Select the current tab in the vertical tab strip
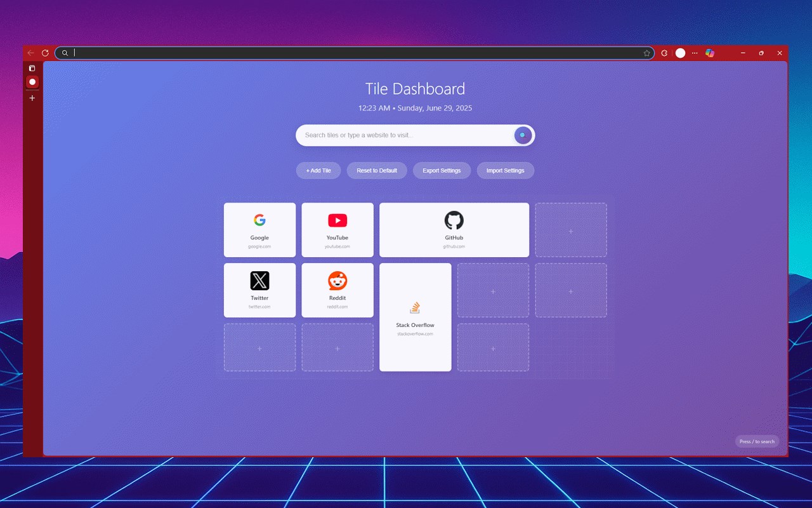812x508 pixels. (x=32, y=82)
